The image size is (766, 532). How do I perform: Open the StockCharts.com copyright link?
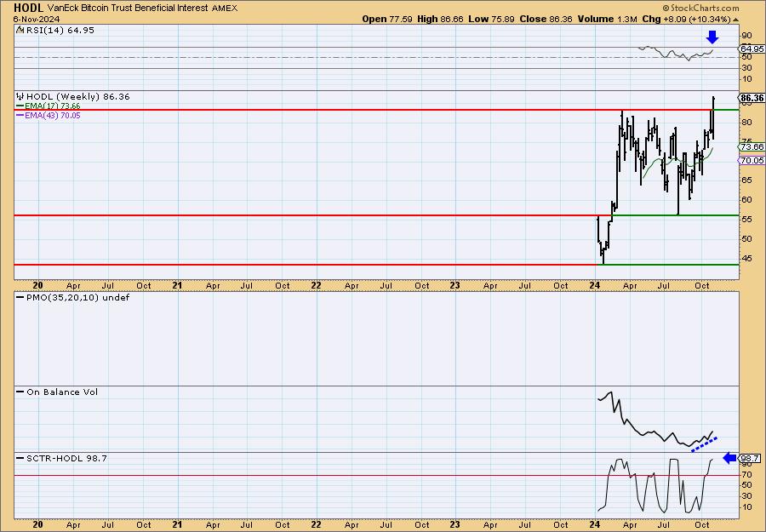700,8
